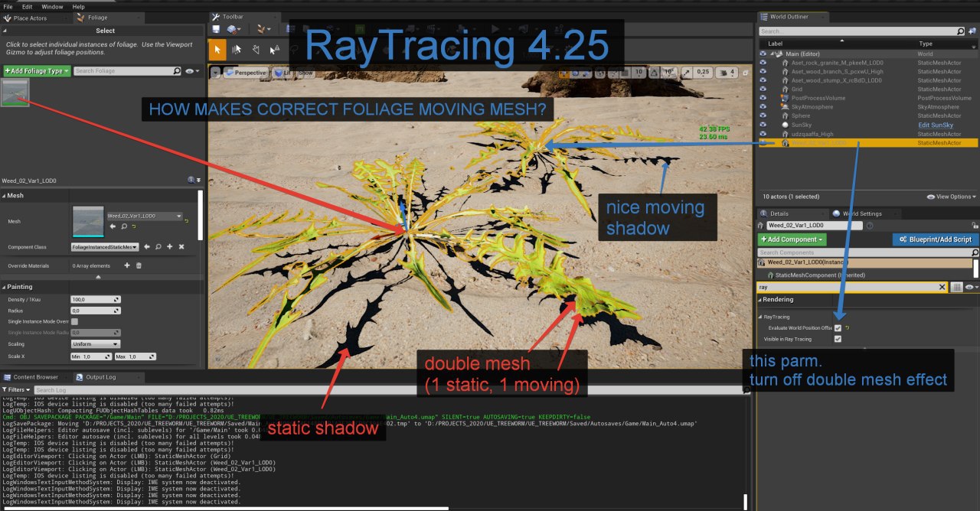The width and height of the screenshot is (980, 511).
Task: Collapse the Rendering section in Details
Action: pos(759,299)
